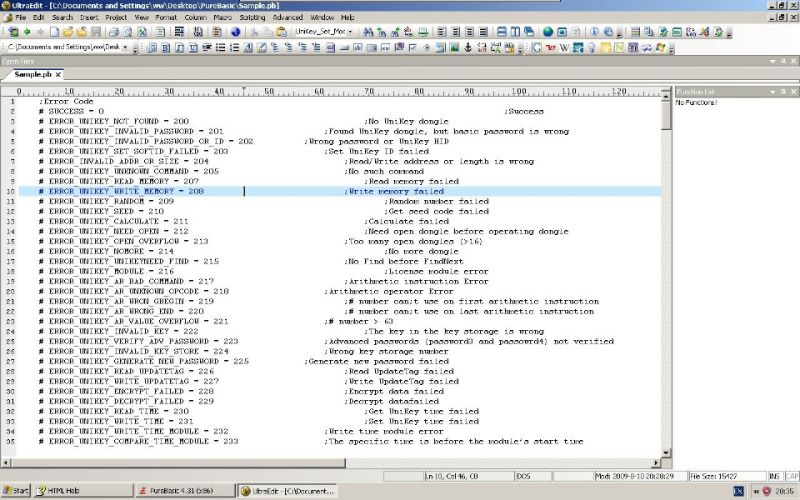Click the Save file diskette icon
Image resolution: width=800 pixels, height=500 pixels.
[95, 32]
